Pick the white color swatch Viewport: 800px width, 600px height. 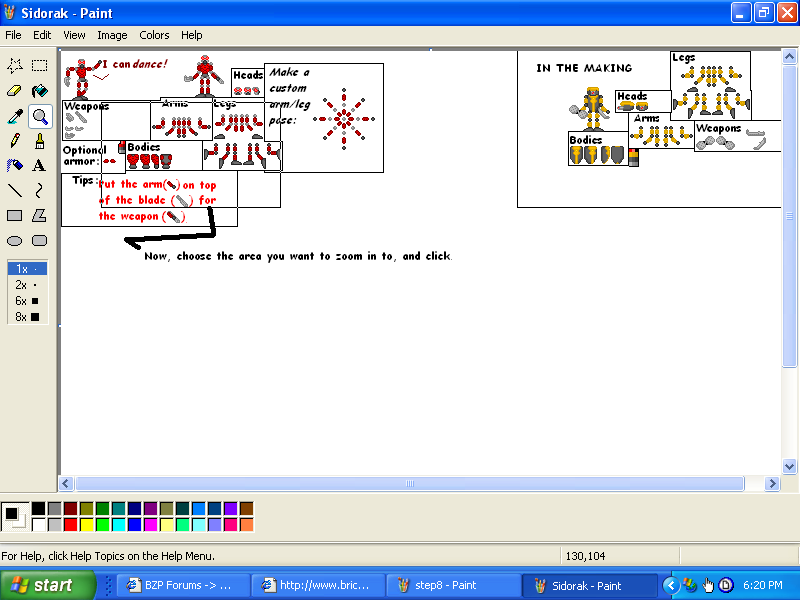(x=38, y=524)
